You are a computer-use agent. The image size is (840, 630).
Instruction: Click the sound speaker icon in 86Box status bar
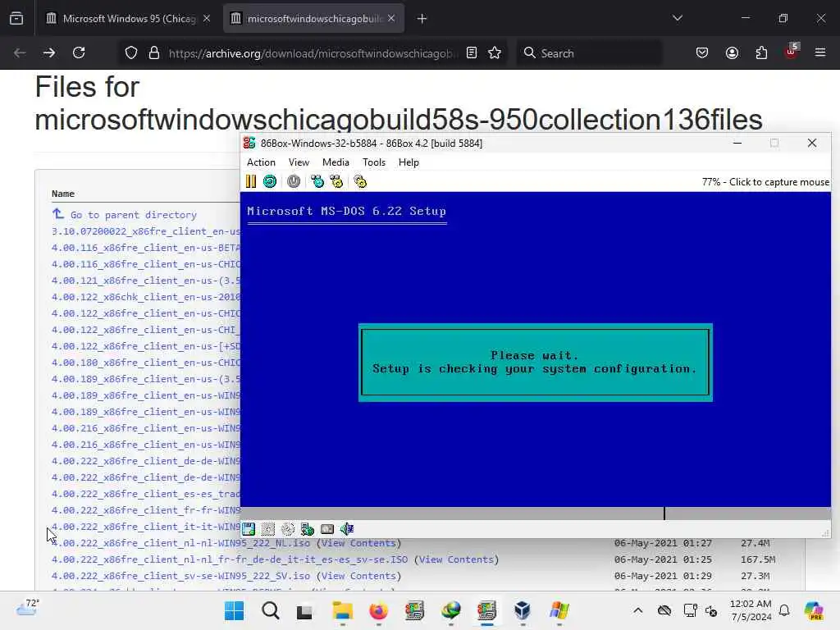pos(347,529)
